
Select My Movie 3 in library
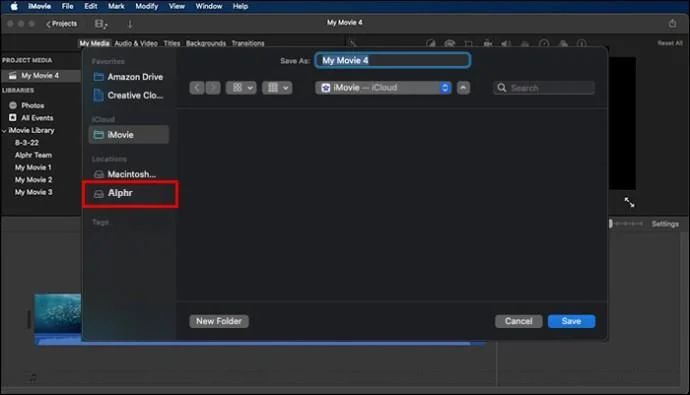point(33,192)
